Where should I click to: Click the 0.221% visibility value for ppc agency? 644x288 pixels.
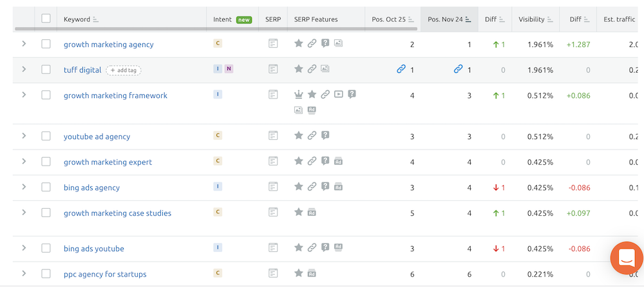(540, 274)
